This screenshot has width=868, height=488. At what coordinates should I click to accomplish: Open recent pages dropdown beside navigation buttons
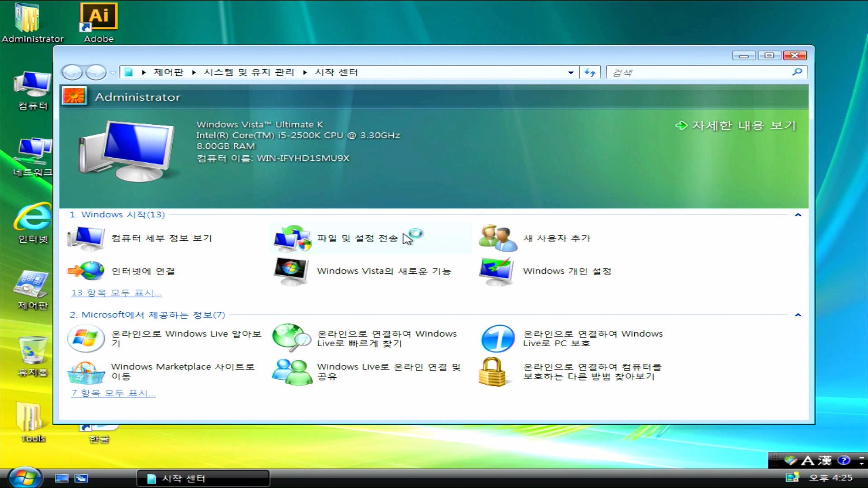[113, 72]
